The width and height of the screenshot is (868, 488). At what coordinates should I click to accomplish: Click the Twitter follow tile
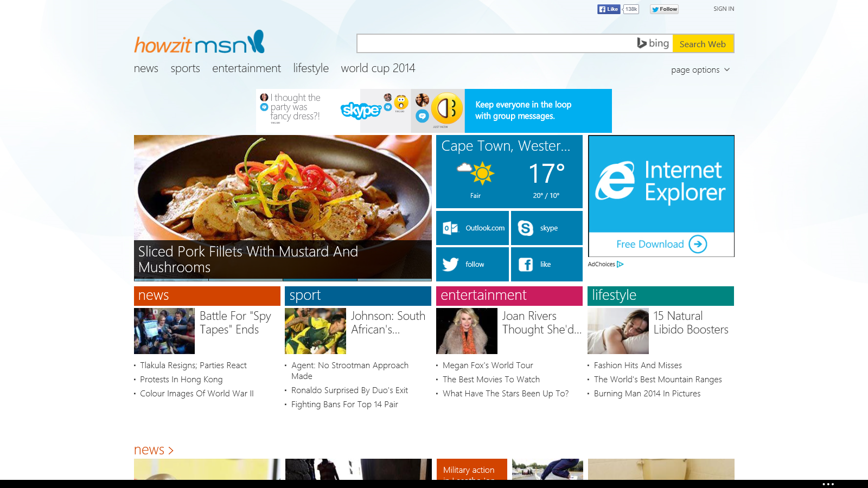tap(473, 265)
